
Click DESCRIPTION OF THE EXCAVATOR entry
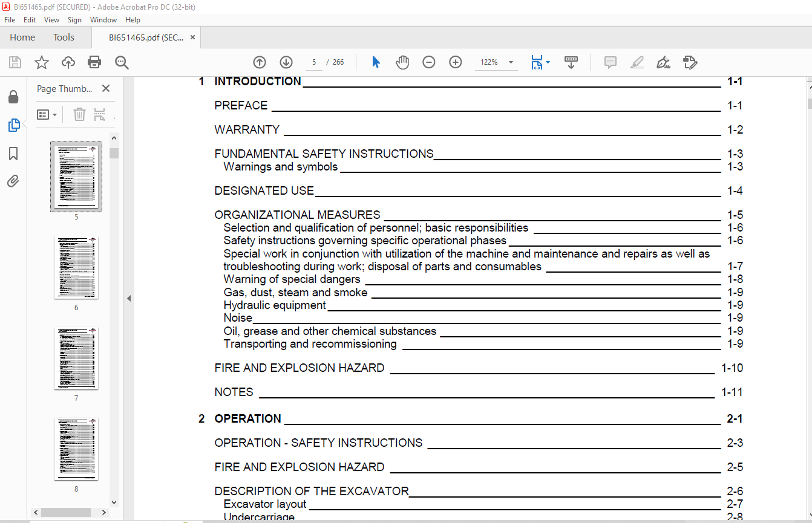(x=312, y=491)
